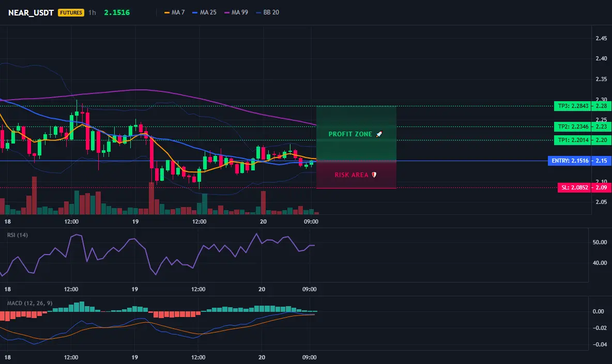Click the 2.28 tag beside TP3

pos(602,106)
